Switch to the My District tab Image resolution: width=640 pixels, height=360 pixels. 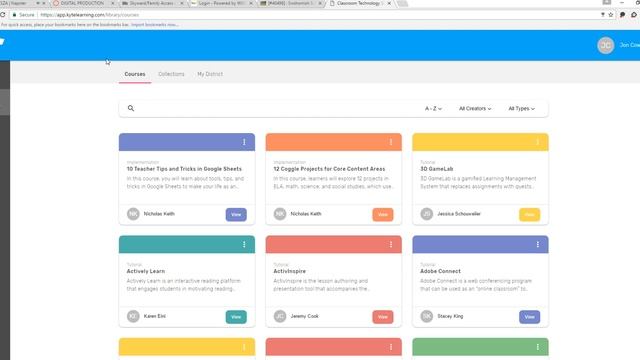pyautogui.click(x=210, y=74)
